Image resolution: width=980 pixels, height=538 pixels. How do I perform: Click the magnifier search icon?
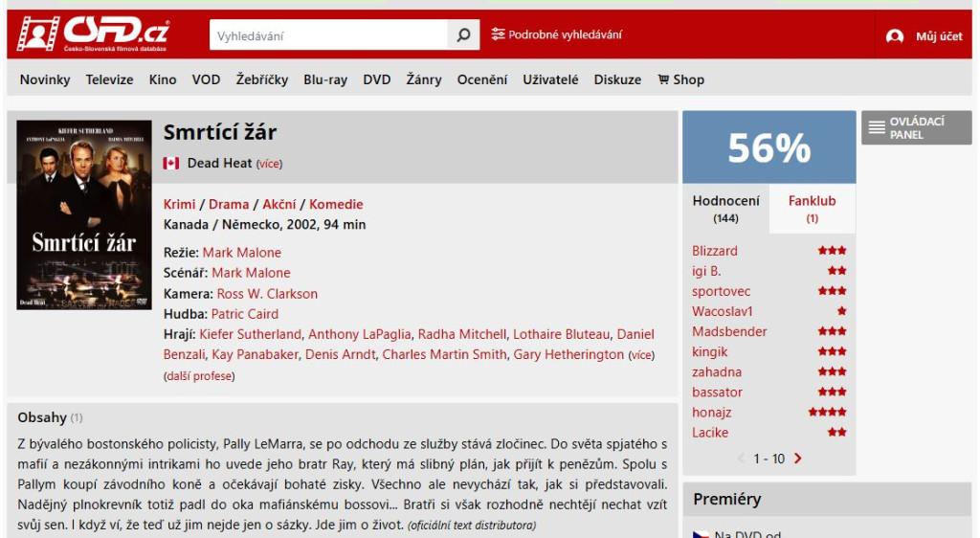pyautogui.click(x=464, y=35)
